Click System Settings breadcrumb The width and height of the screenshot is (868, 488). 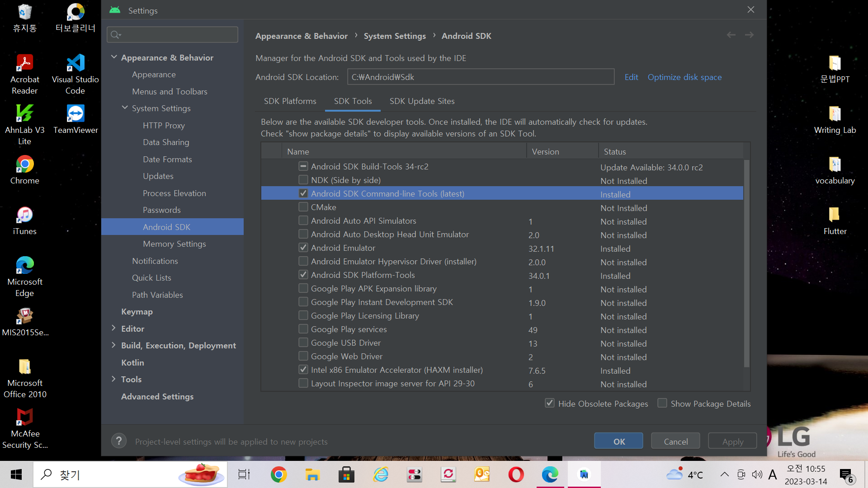click(395, 36)
